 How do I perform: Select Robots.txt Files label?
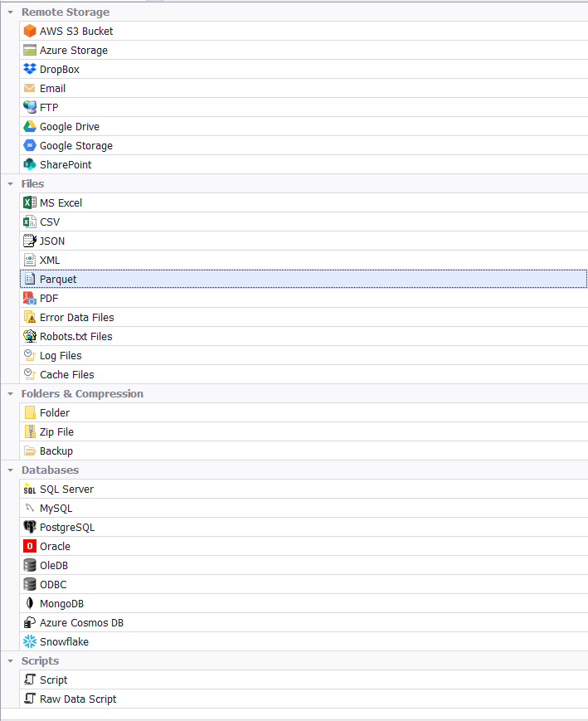75,337
